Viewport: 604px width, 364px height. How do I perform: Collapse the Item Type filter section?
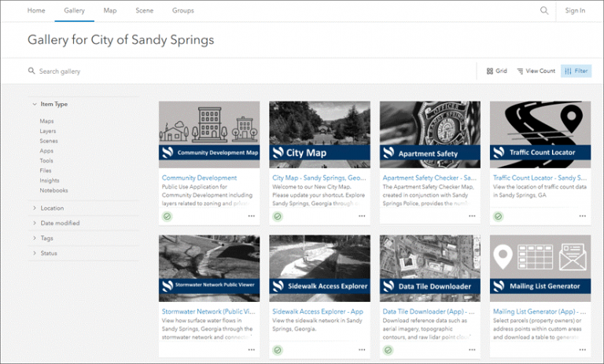click(x=50, y=104)
